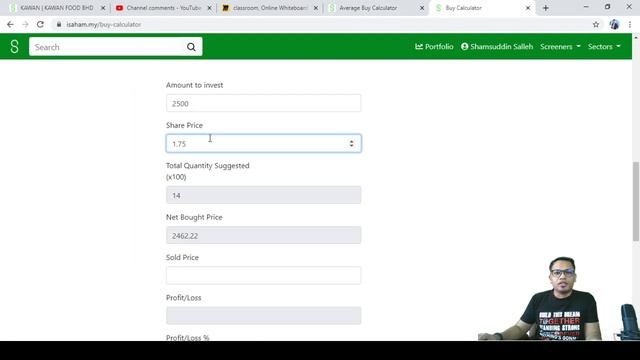Expand the Screeners dropdown

(x=560, y=47)
